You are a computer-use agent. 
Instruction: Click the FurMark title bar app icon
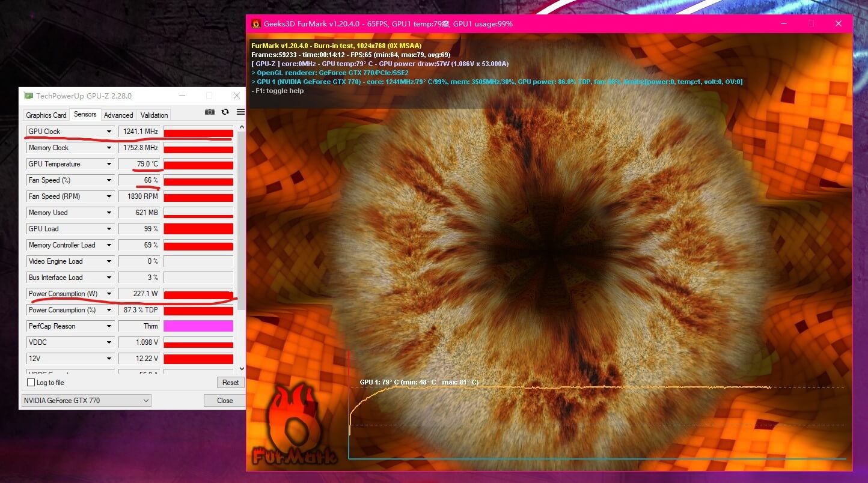(x=256, y=24)
